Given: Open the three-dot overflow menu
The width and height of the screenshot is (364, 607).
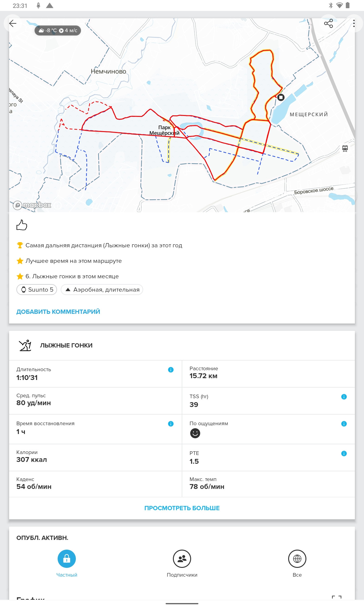Looking at the screenshot, I should 354,23.
